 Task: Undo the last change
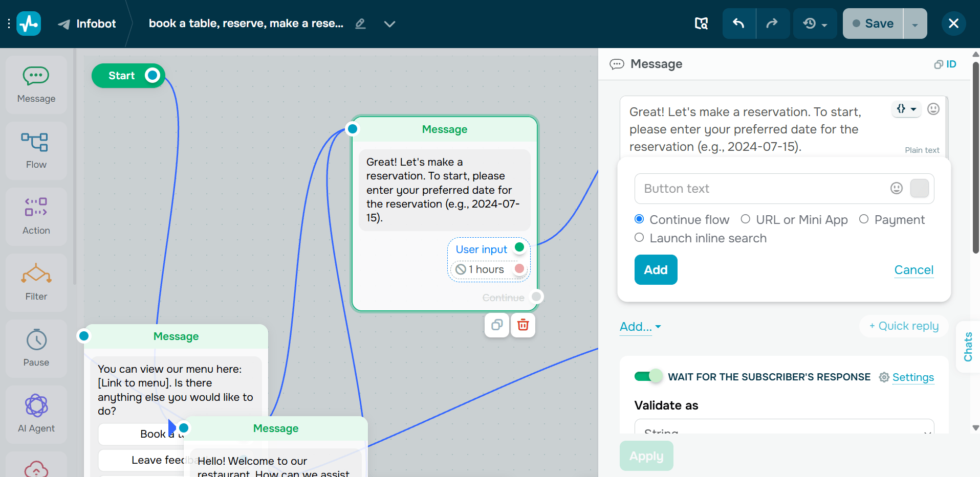tap(739, 24)
